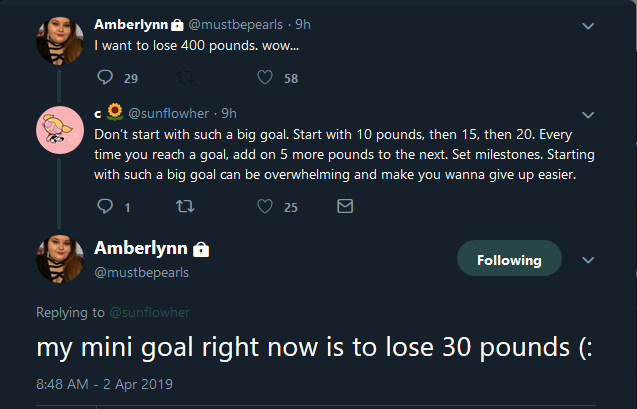The height and width of the screenshot is (409, 637).
Task: Retweet the @sunflowher milestone advice tweet
Action: pos(185,206)
